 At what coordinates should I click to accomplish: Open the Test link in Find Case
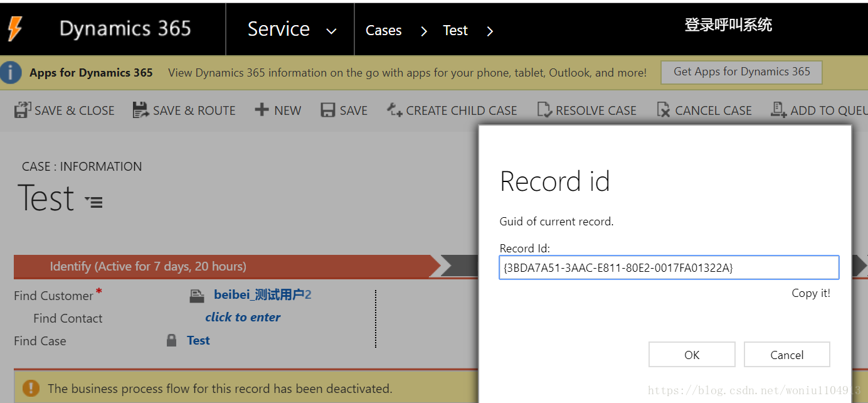(x=198, y=340)
